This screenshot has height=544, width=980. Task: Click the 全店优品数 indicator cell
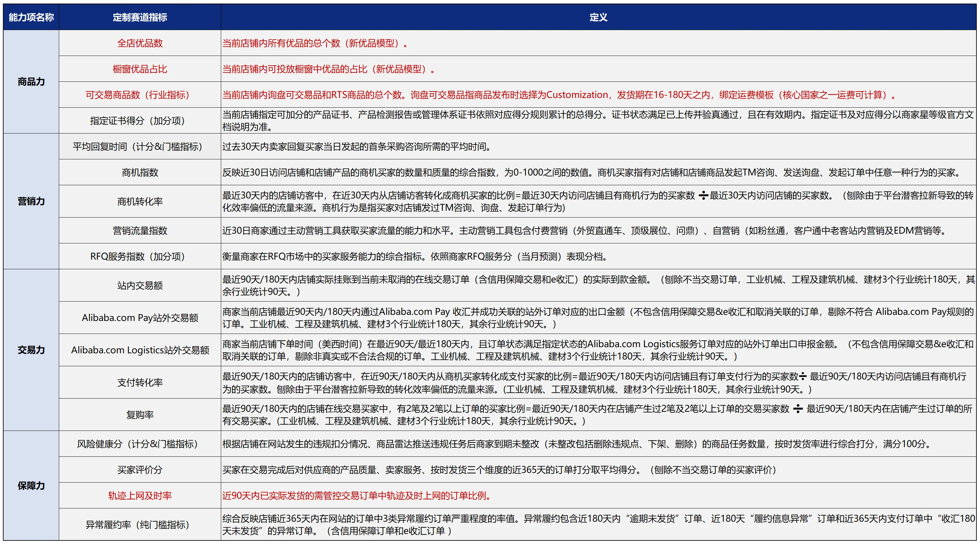click(x=140, y=43)
